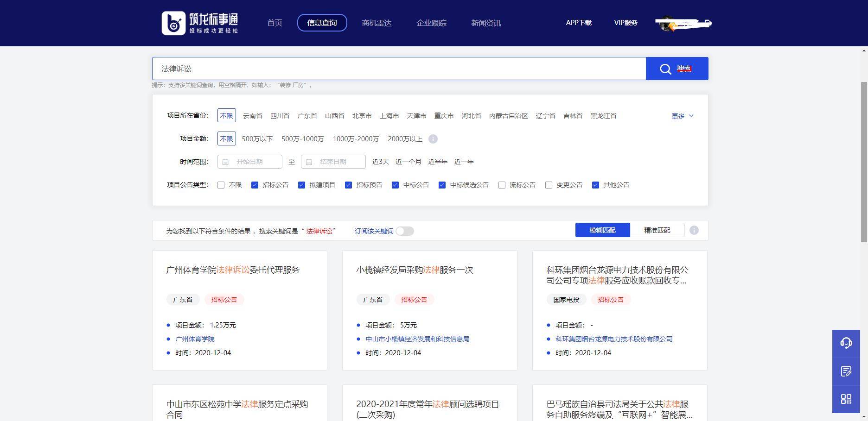The image size is (868, 421).
Task: Open 科环集团烟台龙源电力 result title
Action: point(617,275)
